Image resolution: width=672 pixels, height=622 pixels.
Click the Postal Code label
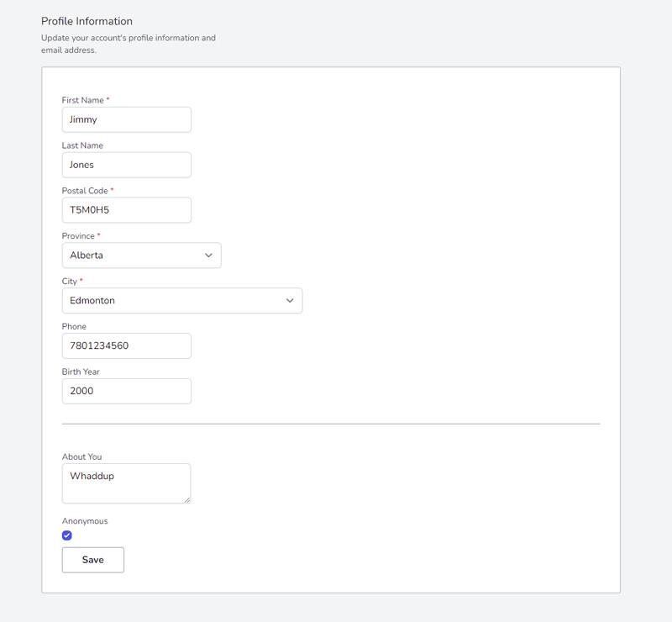click(x=85, y=191)
